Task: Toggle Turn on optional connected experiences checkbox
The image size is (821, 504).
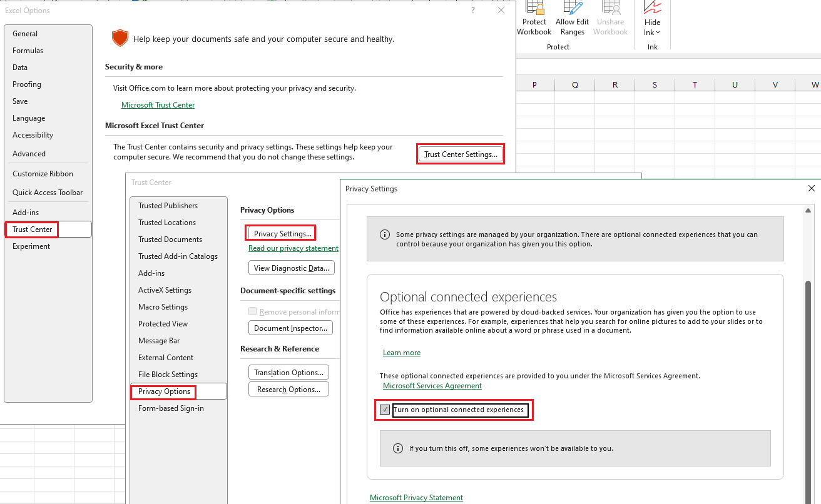Action: pos(385,410)
